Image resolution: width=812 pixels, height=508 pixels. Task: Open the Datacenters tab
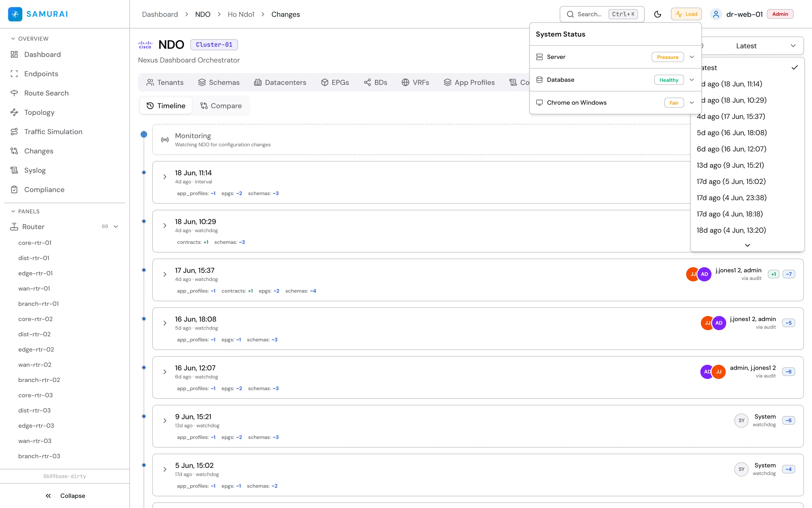click(x=280, y=82)
